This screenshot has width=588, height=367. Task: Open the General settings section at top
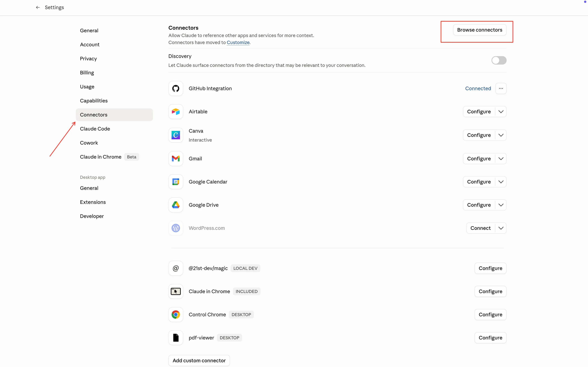114,31
